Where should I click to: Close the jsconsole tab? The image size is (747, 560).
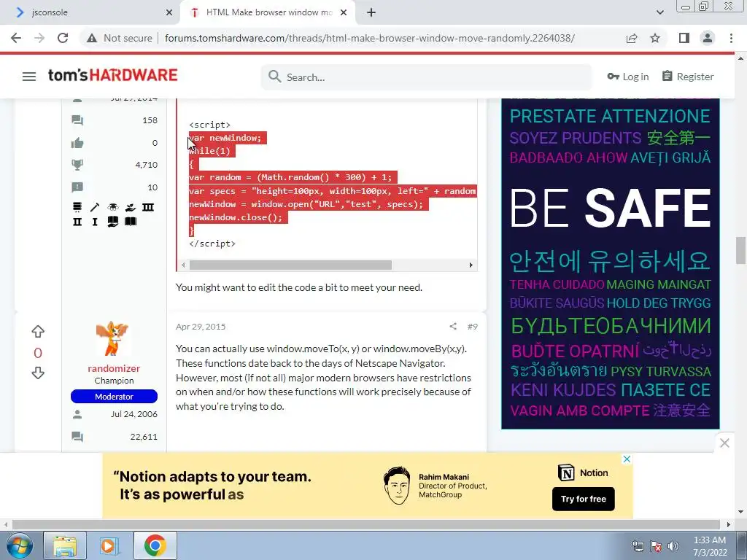pos(169,13)
